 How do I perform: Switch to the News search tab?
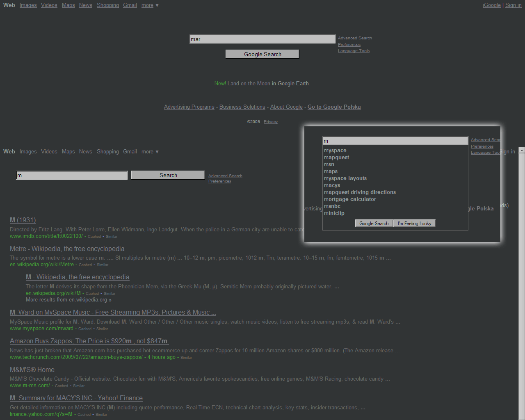pyautogui.click(x=85, y=5)
